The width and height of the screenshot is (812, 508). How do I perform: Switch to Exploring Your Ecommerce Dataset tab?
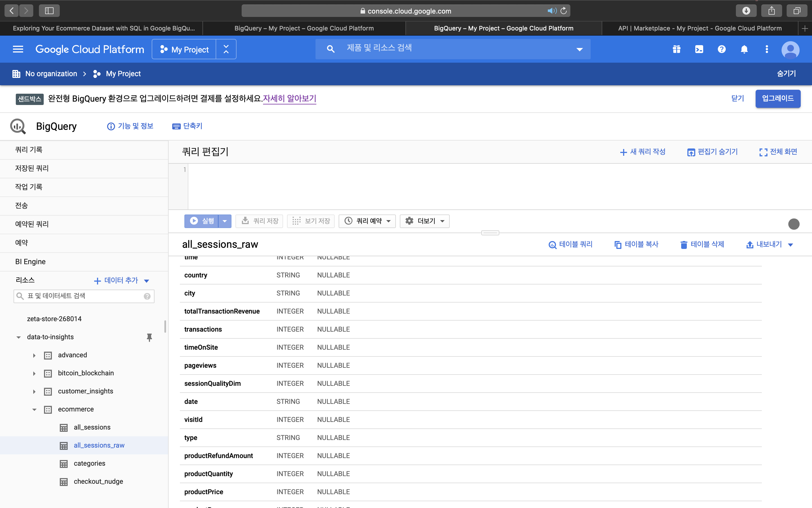pos(103,29)
